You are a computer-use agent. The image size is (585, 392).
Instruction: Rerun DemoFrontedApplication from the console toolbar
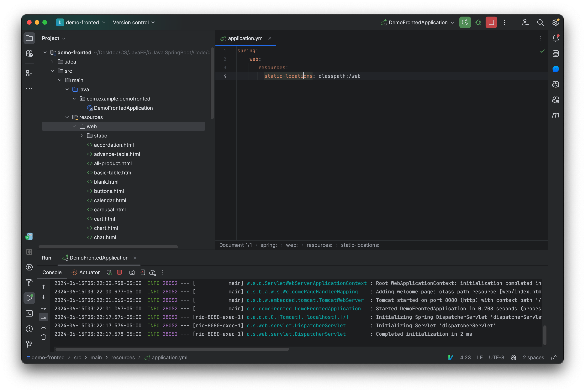point(109,272)
